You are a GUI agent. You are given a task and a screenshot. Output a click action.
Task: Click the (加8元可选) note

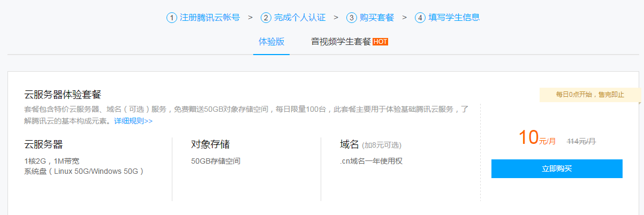(382, 145)
